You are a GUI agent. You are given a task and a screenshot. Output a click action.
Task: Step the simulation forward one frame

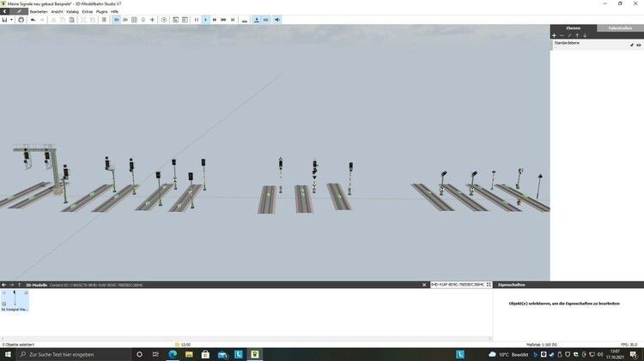click(233, 20)
